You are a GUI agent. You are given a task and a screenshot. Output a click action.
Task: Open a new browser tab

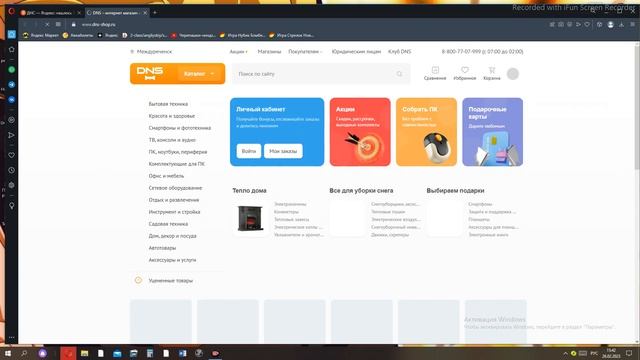[x=155, y=13]
